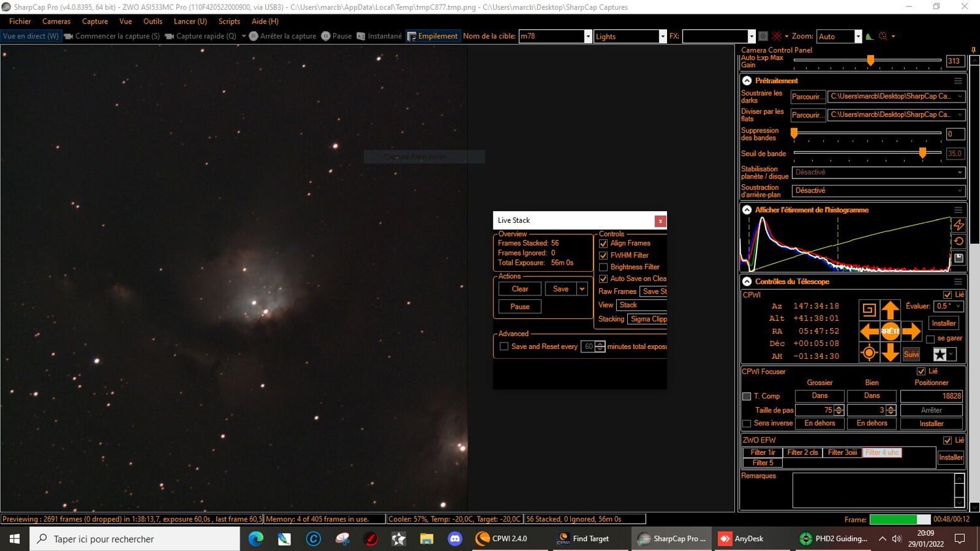Click the reset stretch icon beside histogram

point(958,241)
